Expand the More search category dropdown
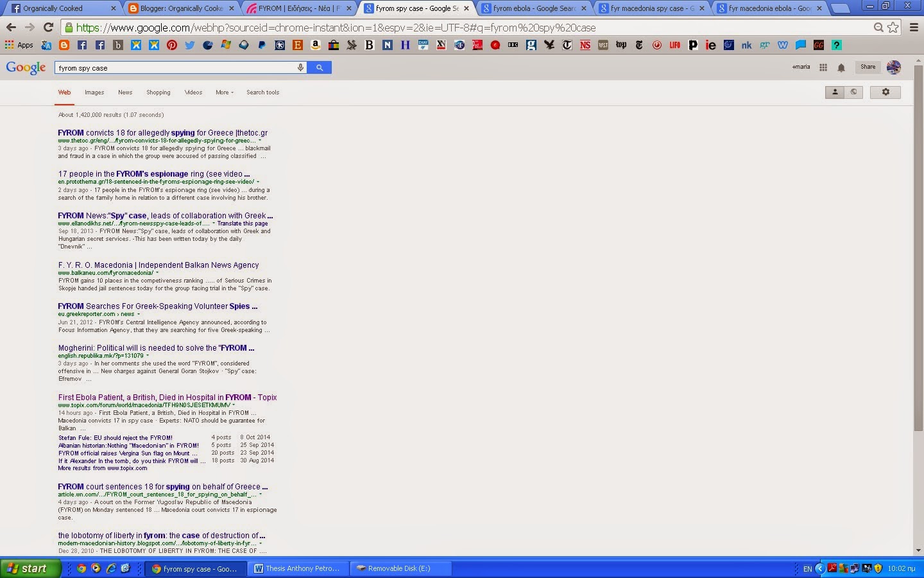 point(225,92)
